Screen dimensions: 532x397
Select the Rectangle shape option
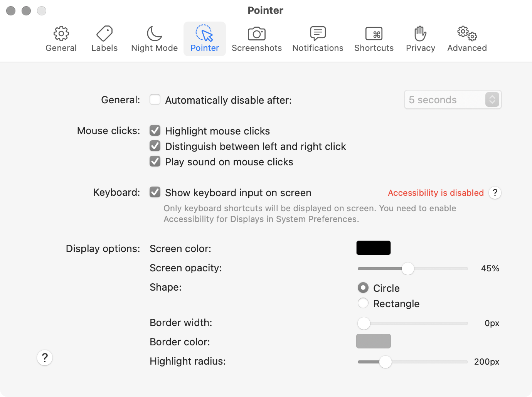(363, 303)
